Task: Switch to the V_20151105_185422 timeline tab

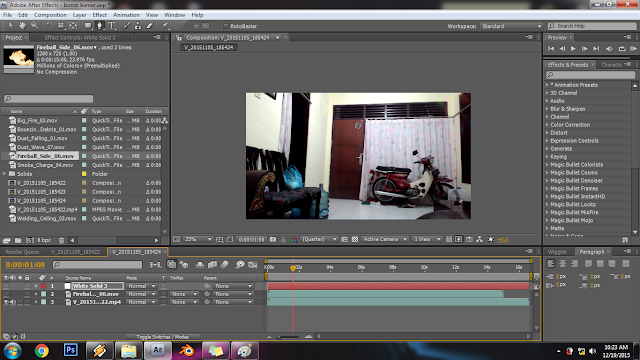Action: click(x=76, y=252)
